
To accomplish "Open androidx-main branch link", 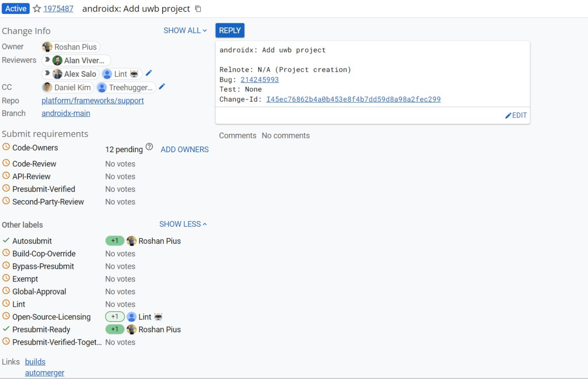I will click(x=66, y=113).
